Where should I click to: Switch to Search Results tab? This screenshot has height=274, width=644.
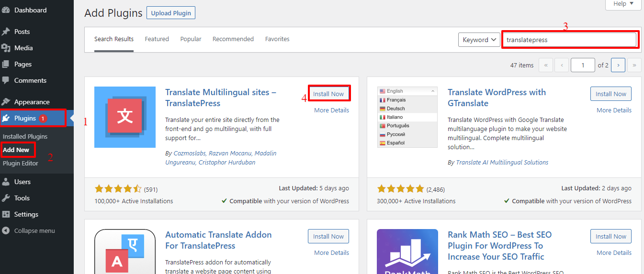[x=114, y=39]
